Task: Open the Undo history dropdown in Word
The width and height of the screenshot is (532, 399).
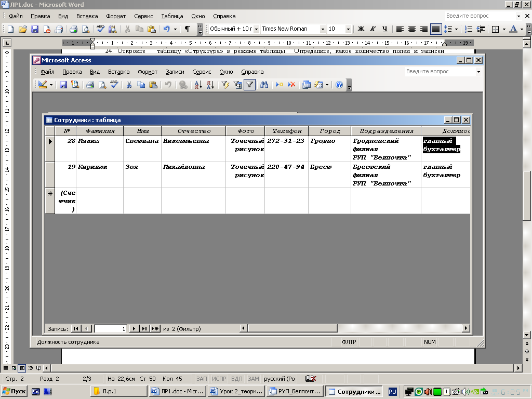Action: 175,29
